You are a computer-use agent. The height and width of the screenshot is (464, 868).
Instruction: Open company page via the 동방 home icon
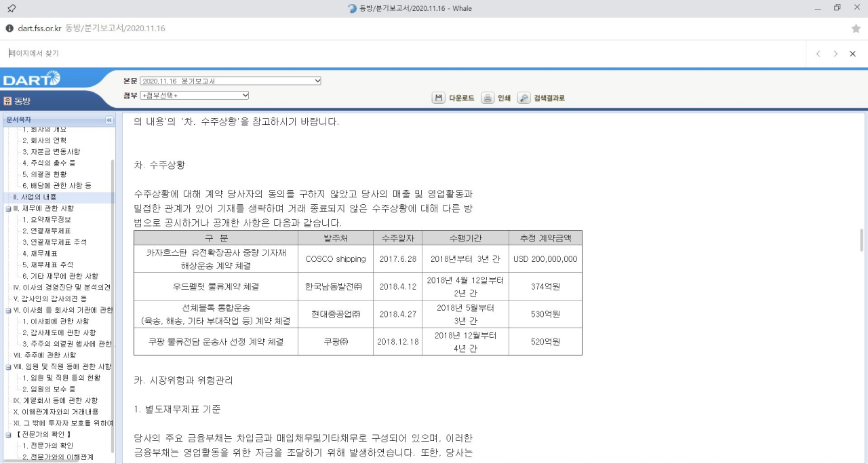pos(7,100)
